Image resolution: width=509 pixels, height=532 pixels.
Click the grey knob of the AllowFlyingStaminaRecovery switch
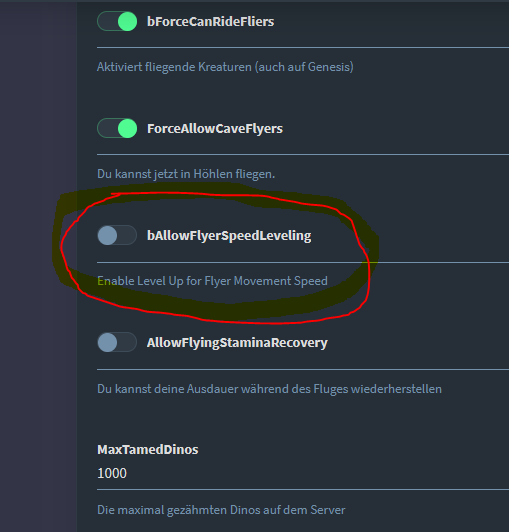(x=108, y=342)
